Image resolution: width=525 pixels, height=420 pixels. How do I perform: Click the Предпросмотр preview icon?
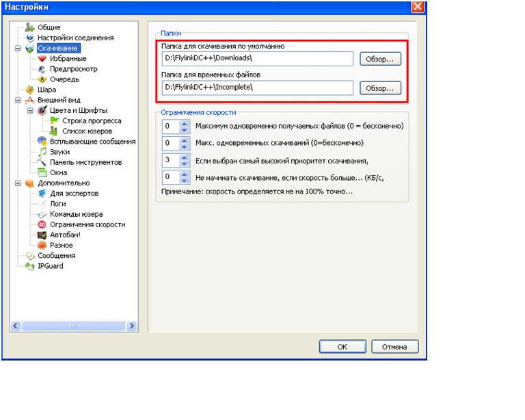pyautogui.click(x=42, y=69)
